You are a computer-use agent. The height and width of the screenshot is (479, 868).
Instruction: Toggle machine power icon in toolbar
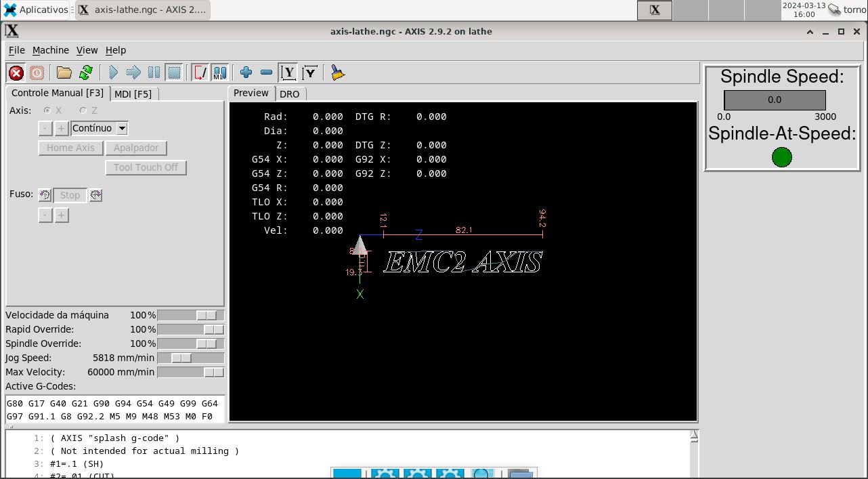tap(37, 72)
